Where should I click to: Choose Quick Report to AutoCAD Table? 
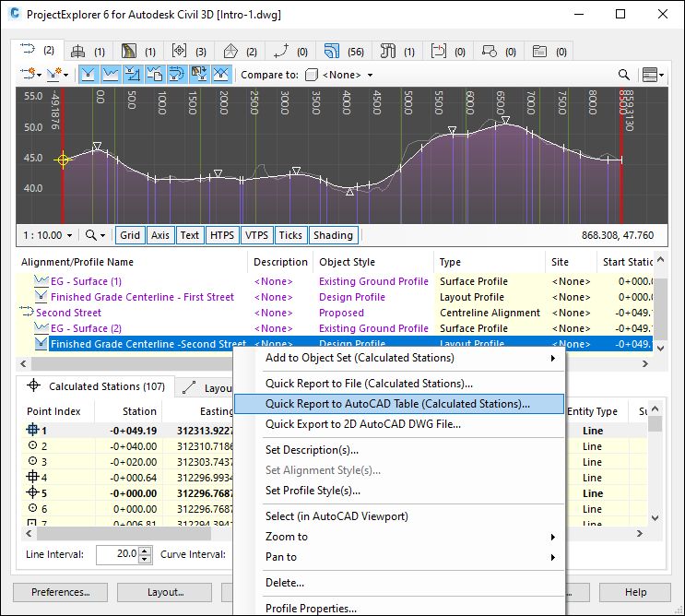tap(399, 404)
